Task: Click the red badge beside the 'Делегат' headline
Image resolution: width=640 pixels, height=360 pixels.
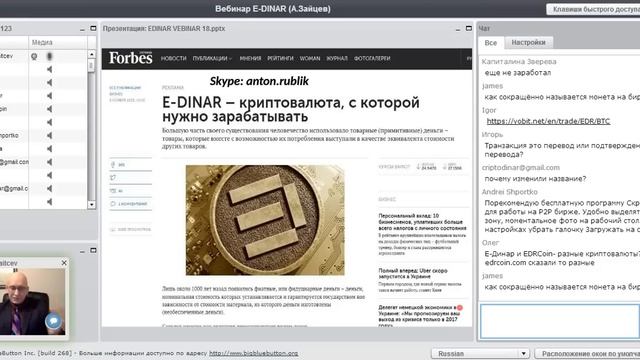Action: coord(460,307)
